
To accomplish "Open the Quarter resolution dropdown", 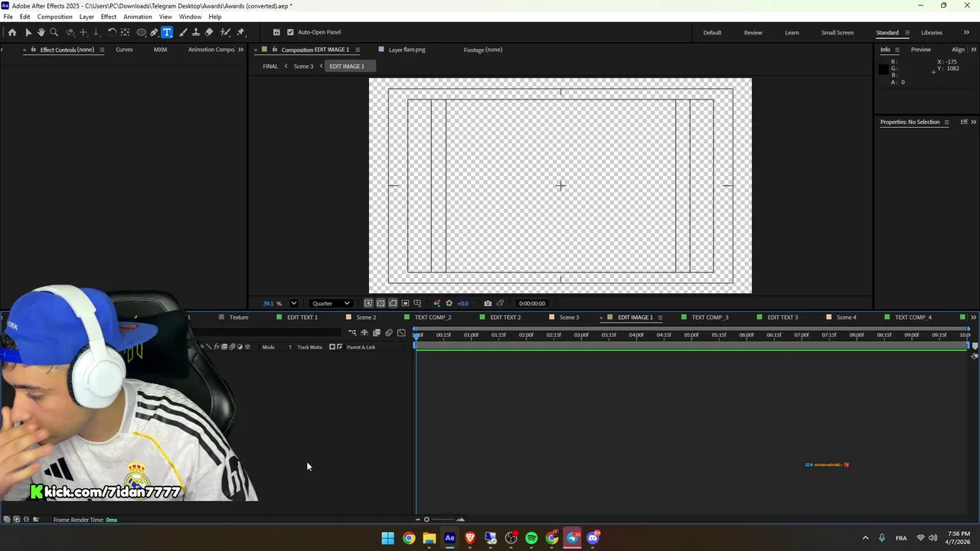I will coord(331,303).
